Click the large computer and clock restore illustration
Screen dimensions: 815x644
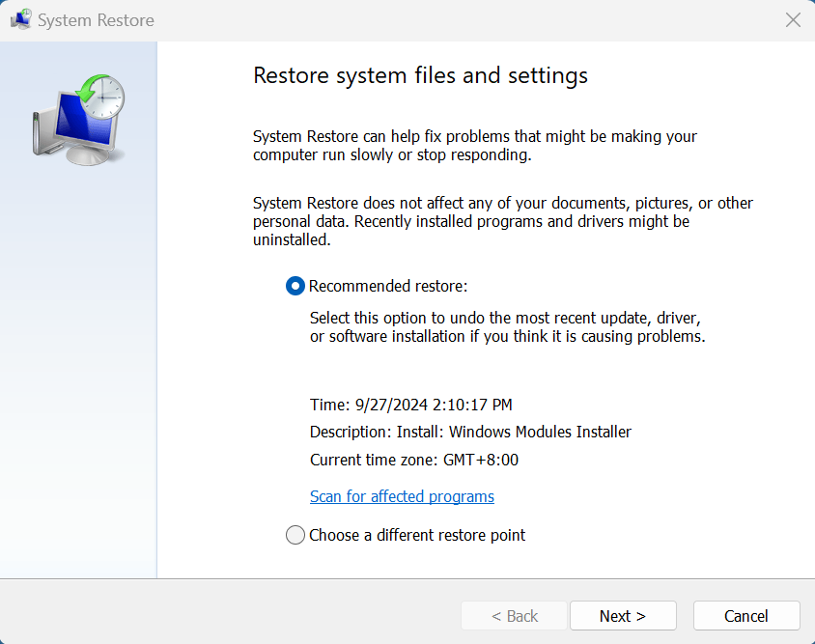point(79,120)
